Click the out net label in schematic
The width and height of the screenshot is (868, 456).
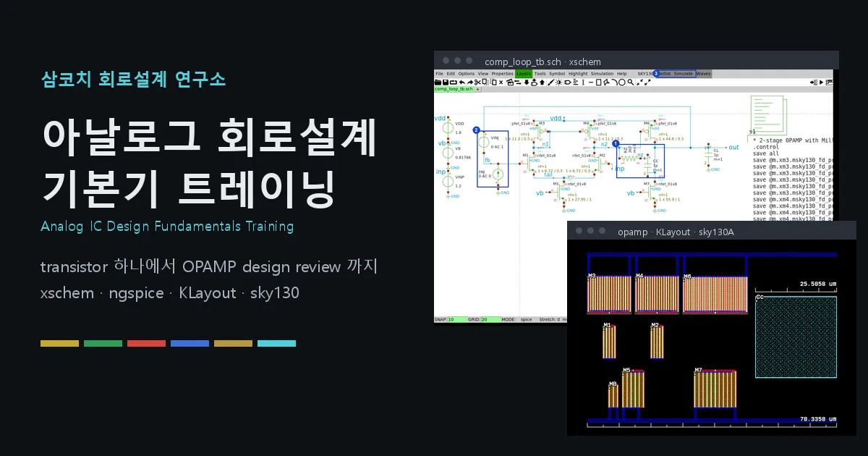[x=733, y=147]
